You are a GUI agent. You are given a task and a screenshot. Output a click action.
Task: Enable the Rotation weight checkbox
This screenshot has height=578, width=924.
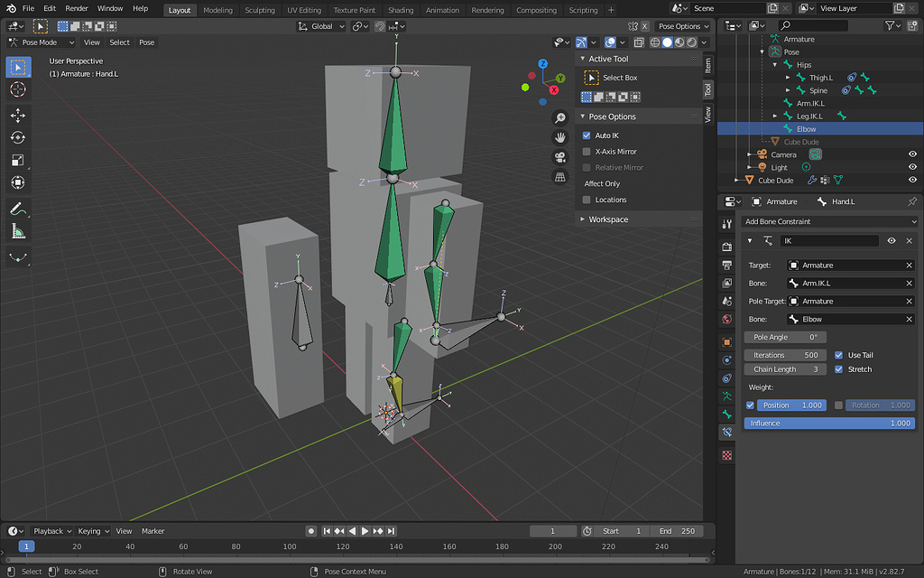[x=838, y=406]
